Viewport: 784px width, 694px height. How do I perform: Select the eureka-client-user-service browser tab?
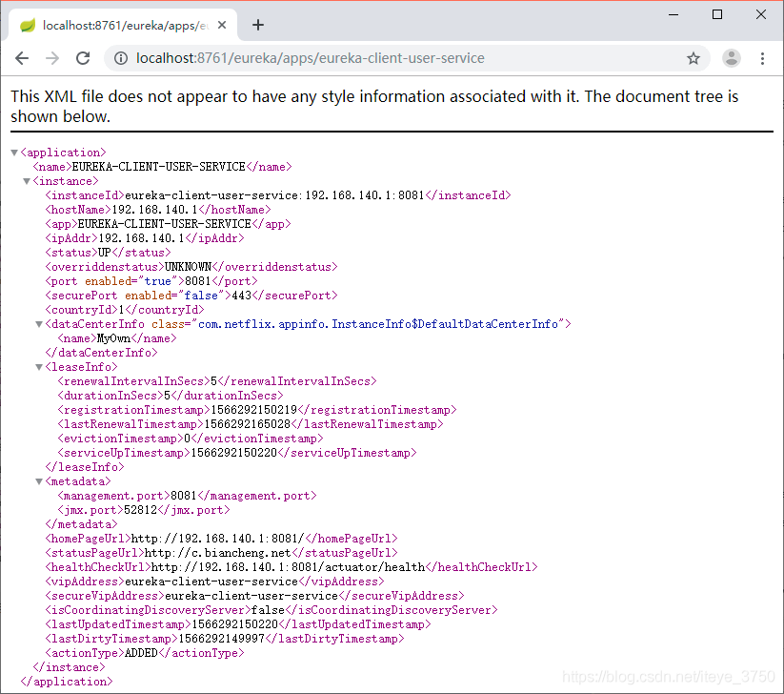124,26
